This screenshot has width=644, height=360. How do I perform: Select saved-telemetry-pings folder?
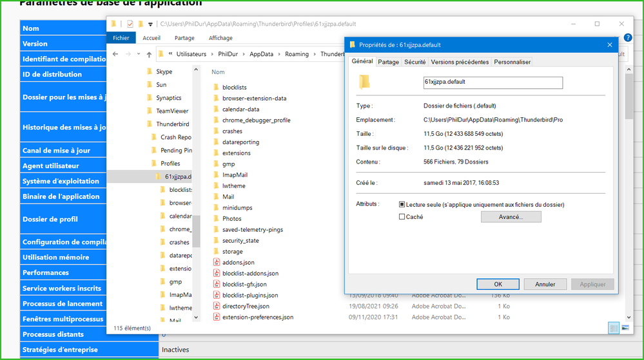pos(253,229)
